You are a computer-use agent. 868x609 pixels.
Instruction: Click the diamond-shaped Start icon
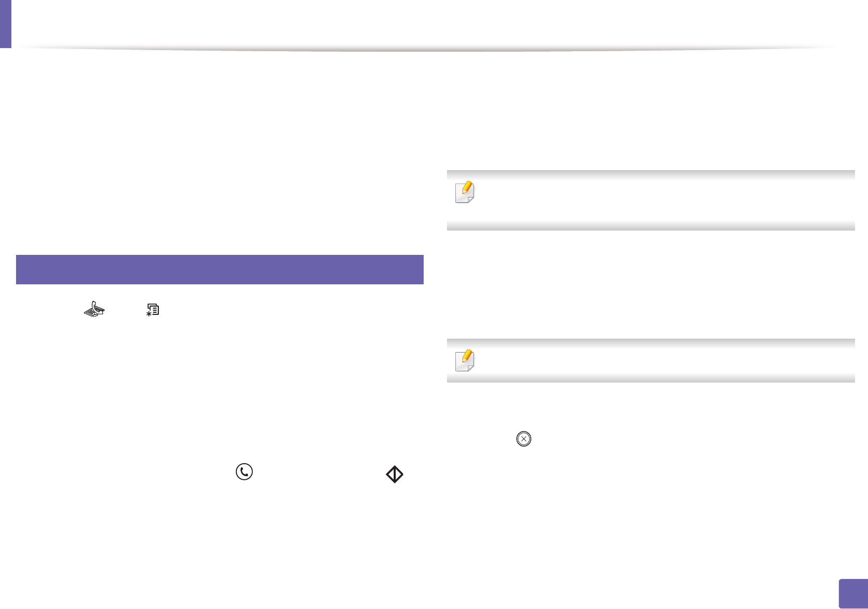[395, 474]
